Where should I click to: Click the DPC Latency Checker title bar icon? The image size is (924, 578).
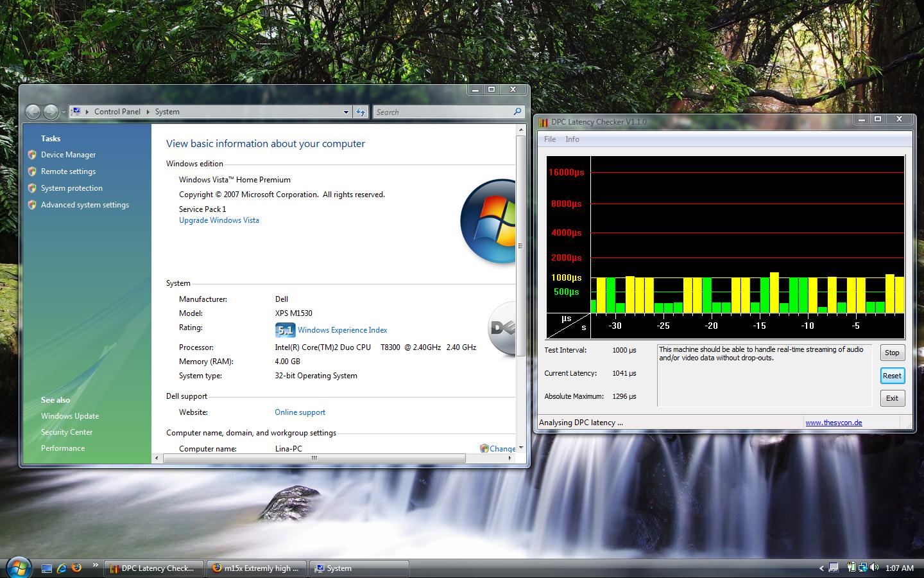543,122
